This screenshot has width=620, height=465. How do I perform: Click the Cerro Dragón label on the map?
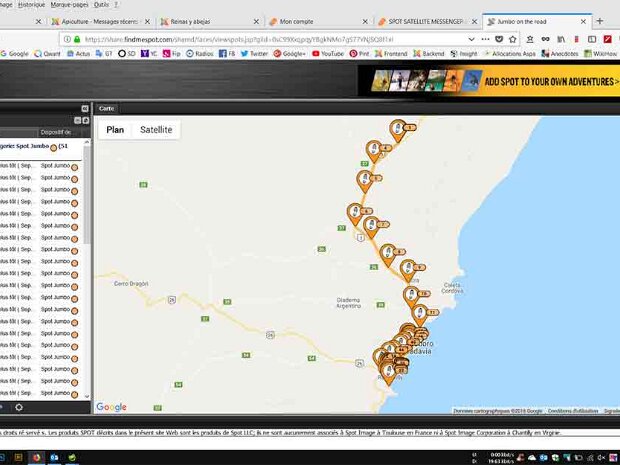(131, 284)
